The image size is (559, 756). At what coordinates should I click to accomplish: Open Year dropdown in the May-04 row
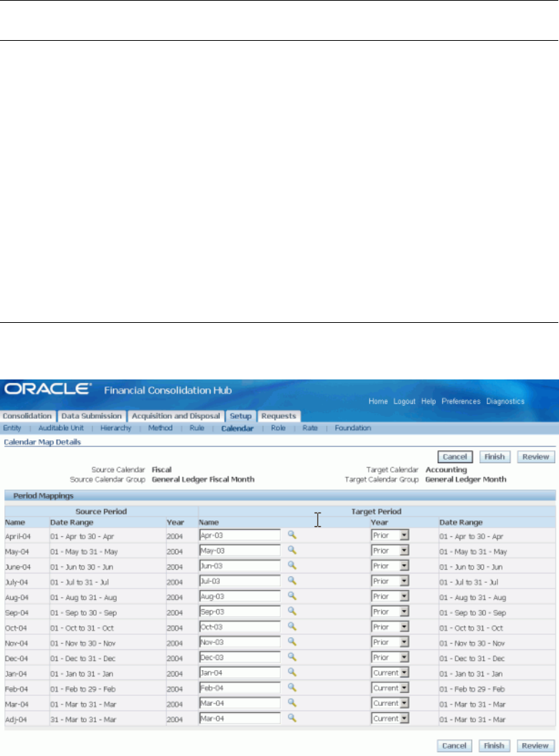(390, 551)
